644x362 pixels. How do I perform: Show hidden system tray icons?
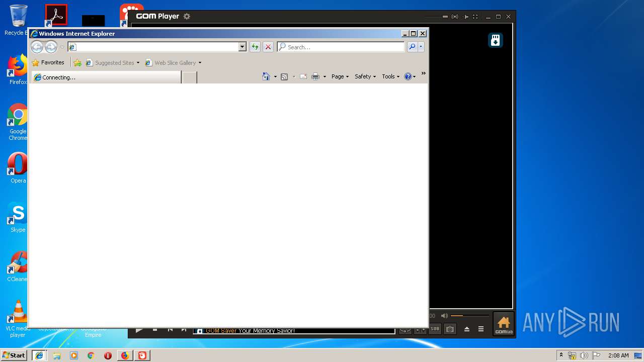tap(561, 355)
